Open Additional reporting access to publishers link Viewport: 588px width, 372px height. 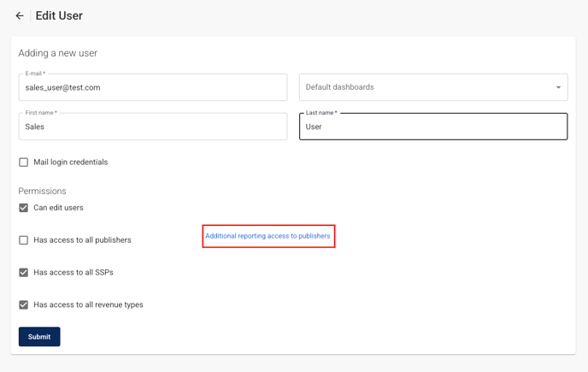pos(268,236)
